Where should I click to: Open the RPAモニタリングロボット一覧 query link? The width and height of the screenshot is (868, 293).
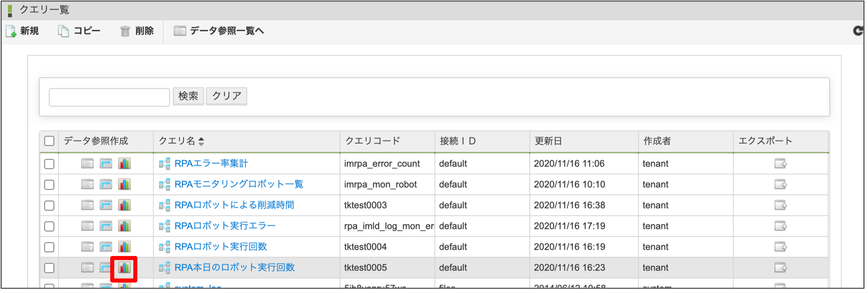[238, 185]
